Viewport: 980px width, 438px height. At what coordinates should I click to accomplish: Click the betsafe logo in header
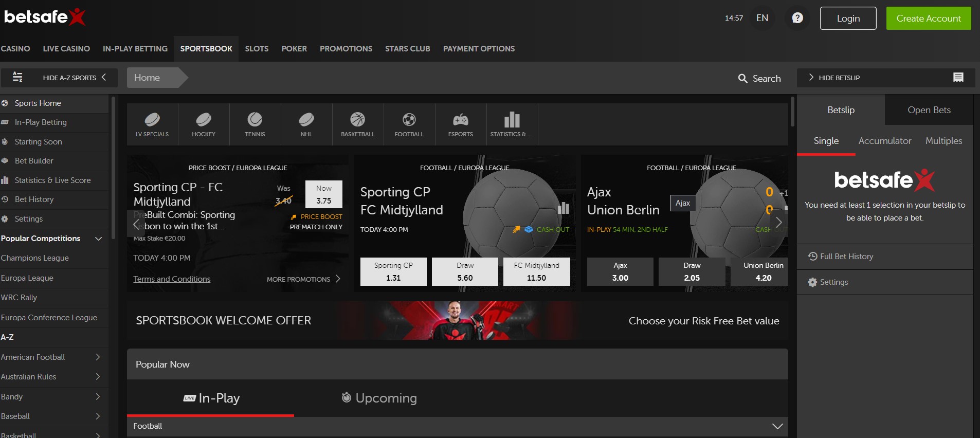(45, 17)
